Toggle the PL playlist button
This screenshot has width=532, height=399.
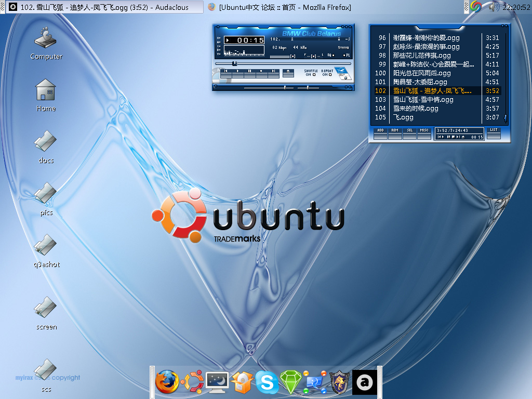347,55
